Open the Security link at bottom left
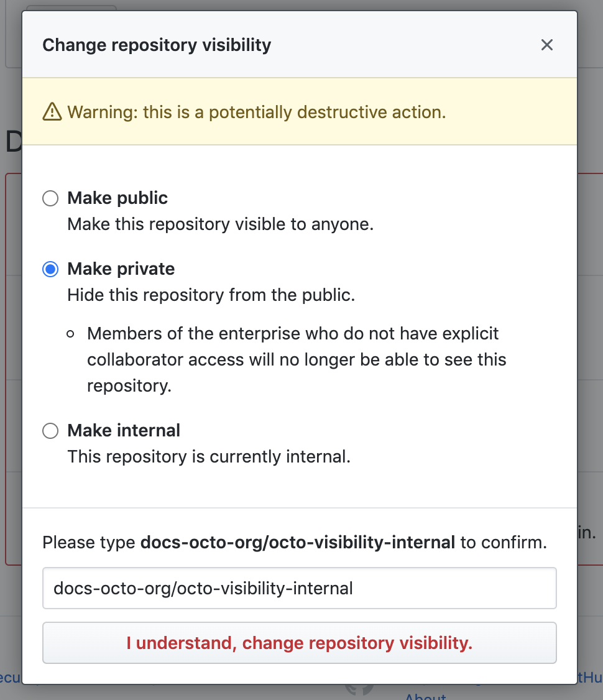The width and height of the screenshot is (603, 700). point(11,678)
